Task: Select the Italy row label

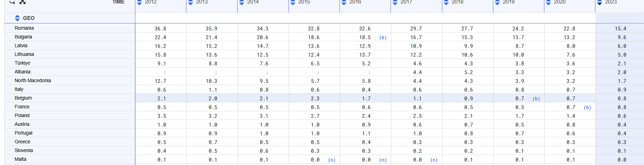Action: coord(19,89)
